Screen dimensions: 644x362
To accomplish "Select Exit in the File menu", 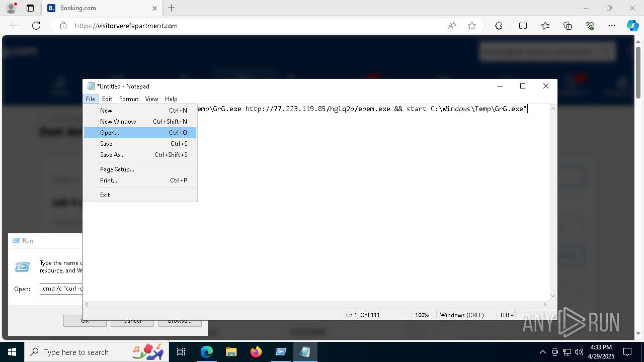I will (x=140, y=195).
